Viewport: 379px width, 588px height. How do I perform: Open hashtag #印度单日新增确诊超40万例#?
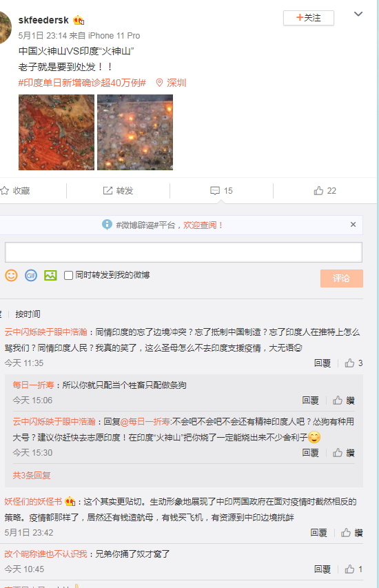click(82, 83)
